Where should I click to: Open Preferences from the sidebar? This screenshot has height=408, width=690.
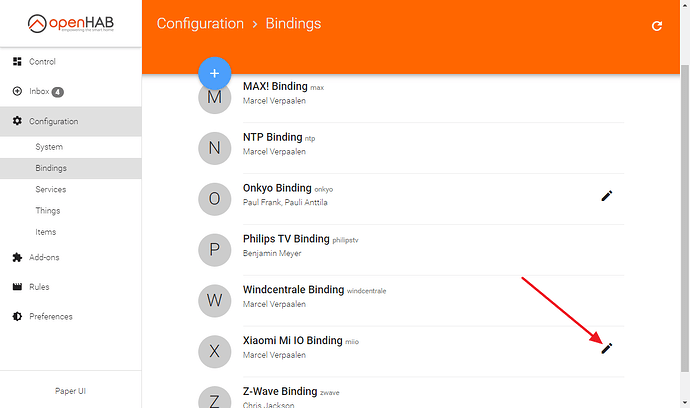50,317
